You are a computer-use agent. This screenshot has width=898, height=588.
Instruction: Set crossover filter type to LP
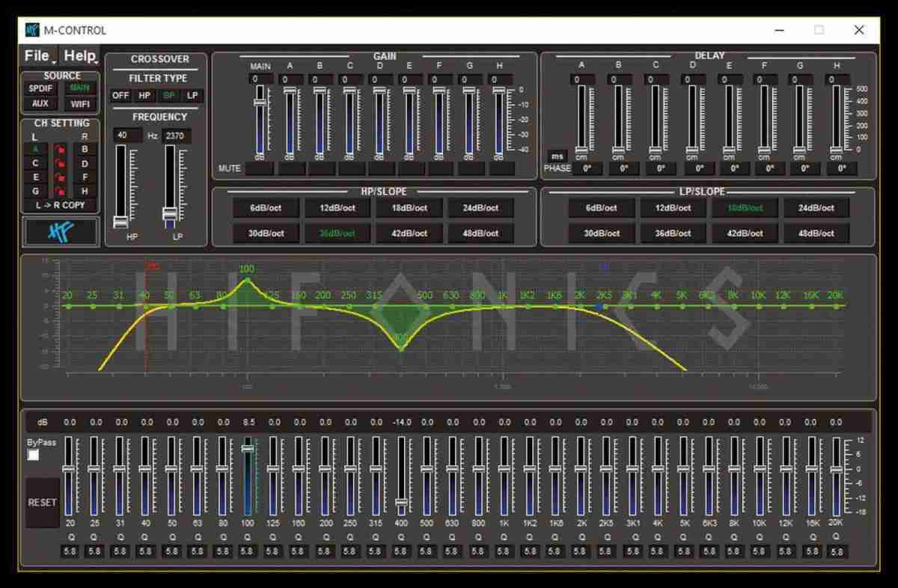[x=192, y=96]
